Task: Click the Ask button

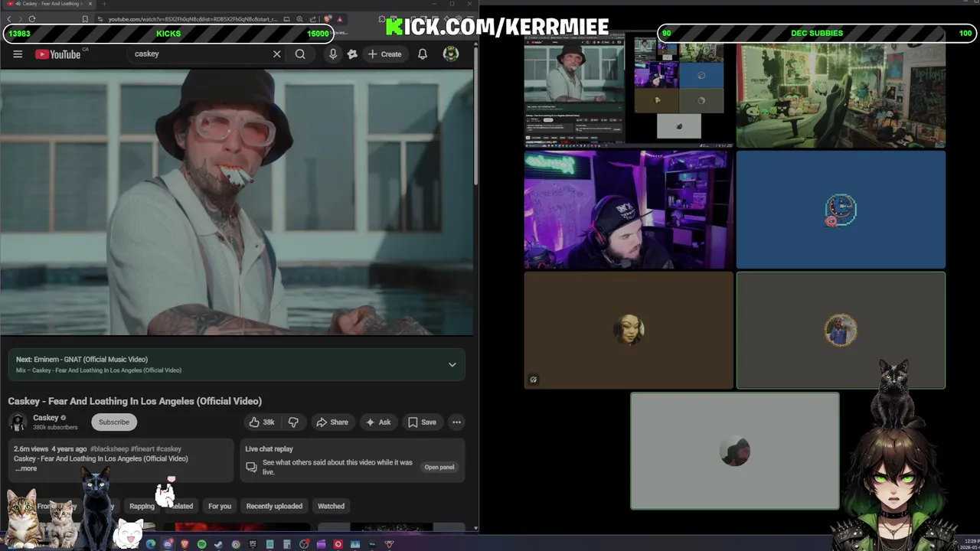Action: click(x=378, y=422)
